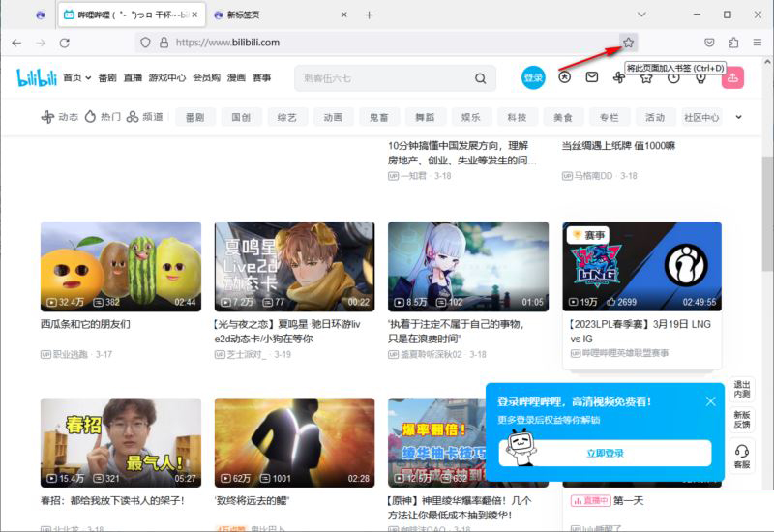Screen dimensions: 774x532
Task: Click the 新版反馈 side button
Action: (x=741, y=420)
